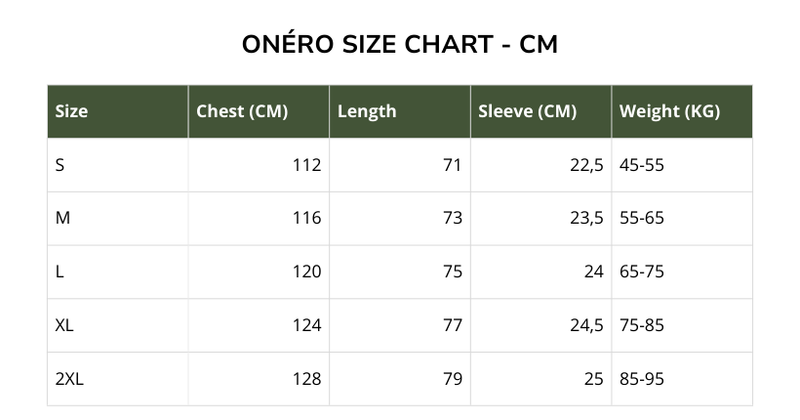800x420 pixels.
Task: Click chest value 120 for size L
Action: tap(307, 272)
